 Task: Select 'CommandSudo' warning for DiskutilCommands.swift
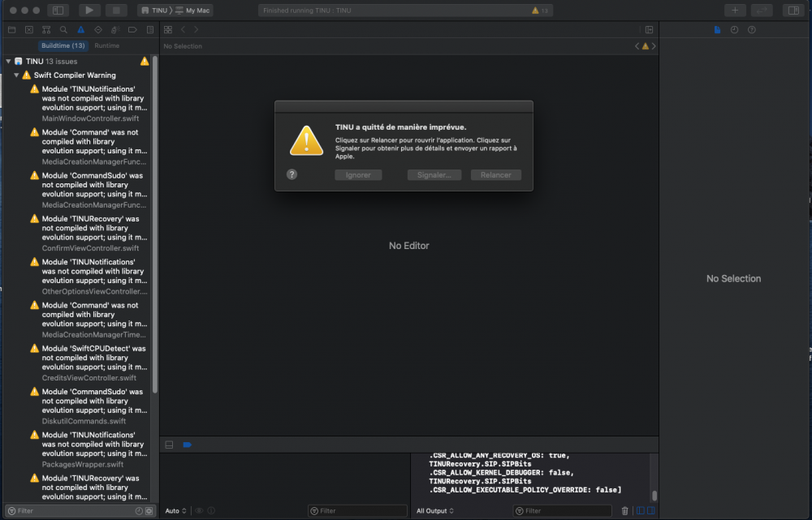coord(91,406)
